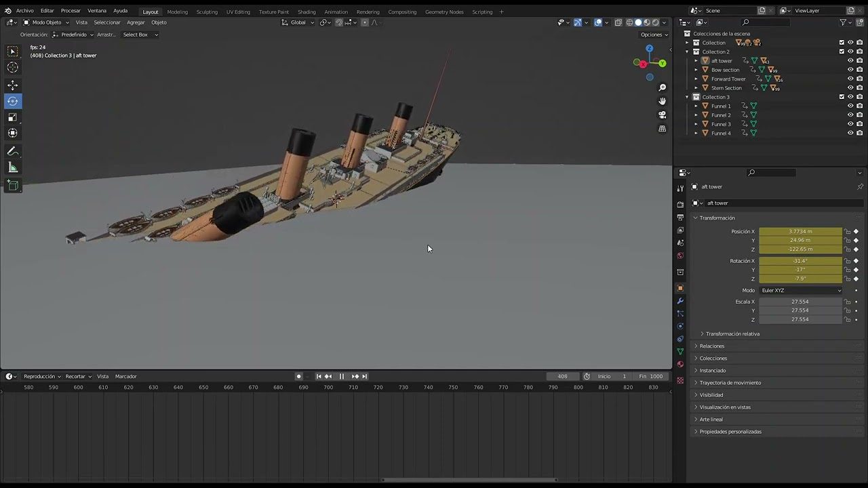The image size is (868, 488).
Task: Open Reproducción timeline menu
Action: pos(41,376)
